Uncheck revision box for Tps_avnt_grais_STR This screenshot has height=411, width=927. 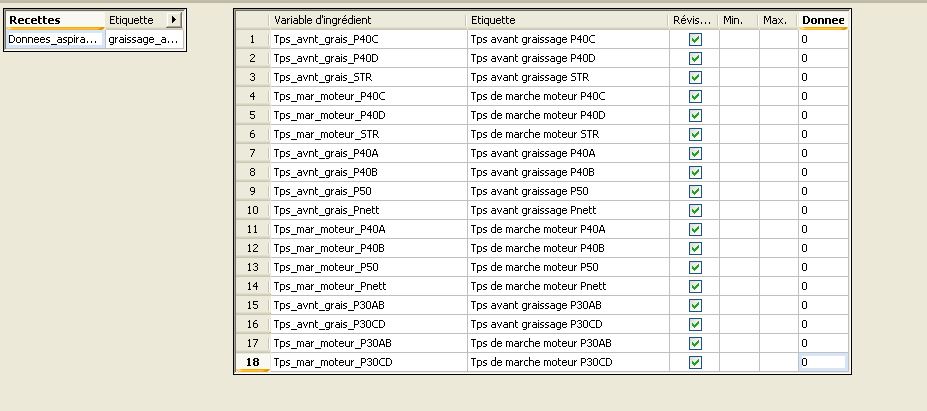[695, 77]
